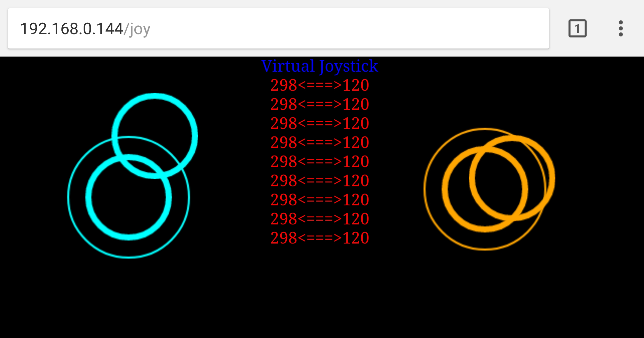Click empty white space in address bar
The image size is (644, 338).
(352, 28)
